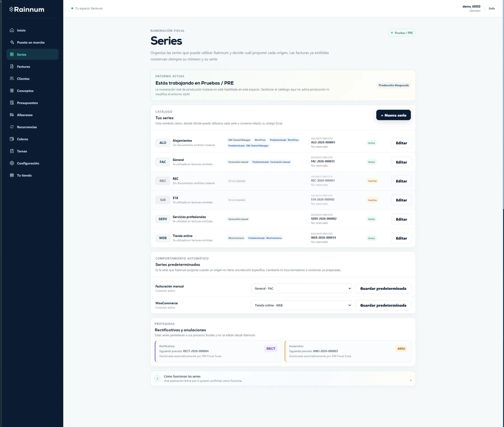Click the Tareas clipboard icon
The image size is (504, 427).
tap(12, 151)
